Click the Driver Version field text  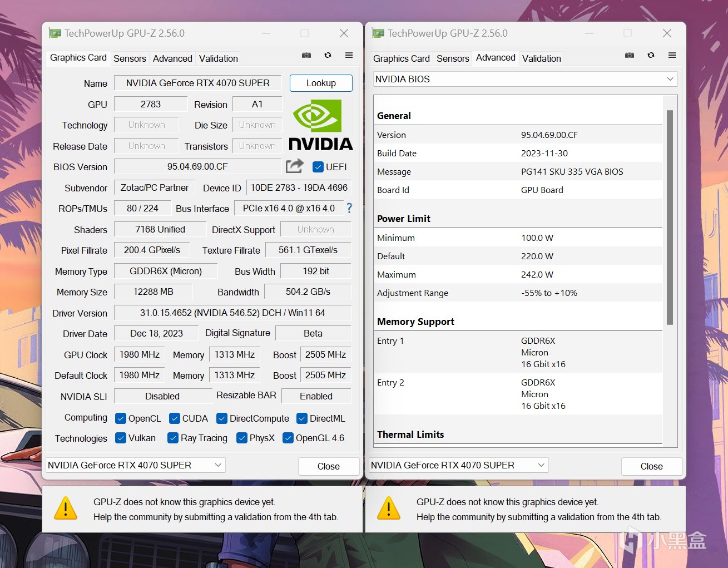(232, 313)
